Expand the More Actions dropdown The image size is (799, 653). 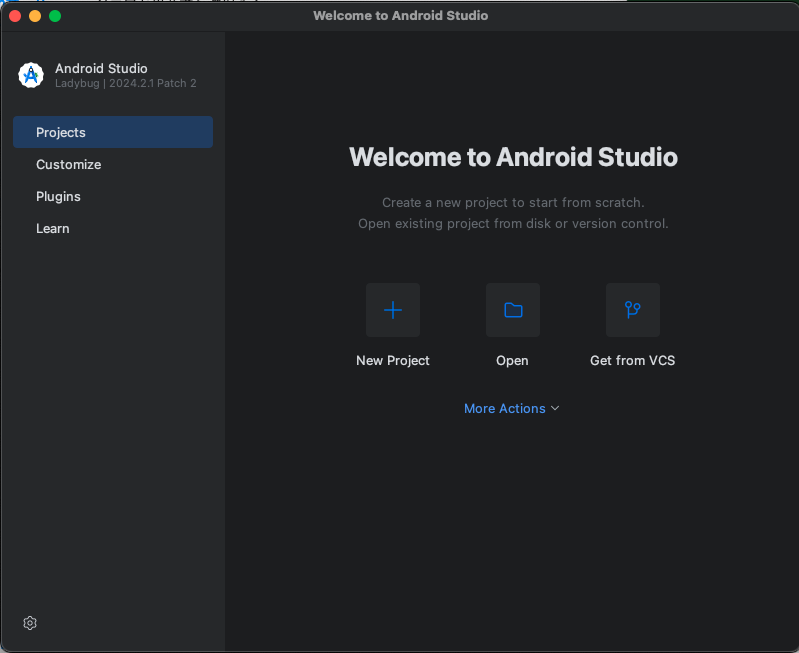pos(512,408)
